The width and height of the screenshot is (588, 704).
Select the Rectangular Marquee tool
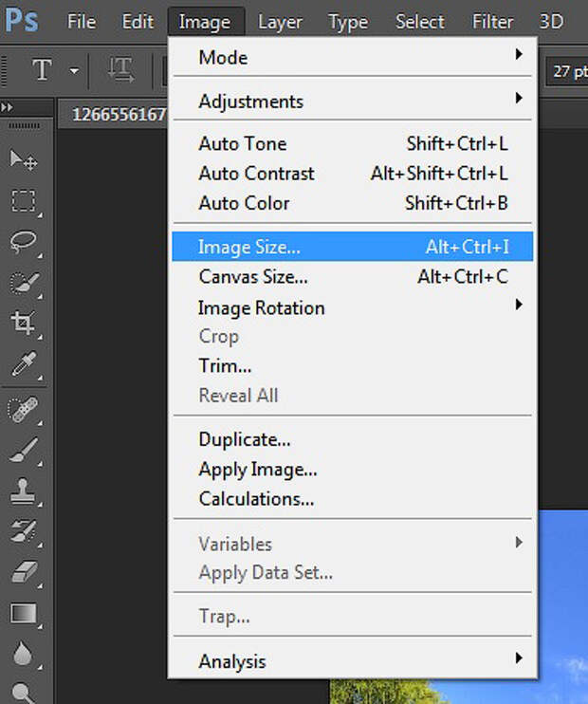coord(23,200)
